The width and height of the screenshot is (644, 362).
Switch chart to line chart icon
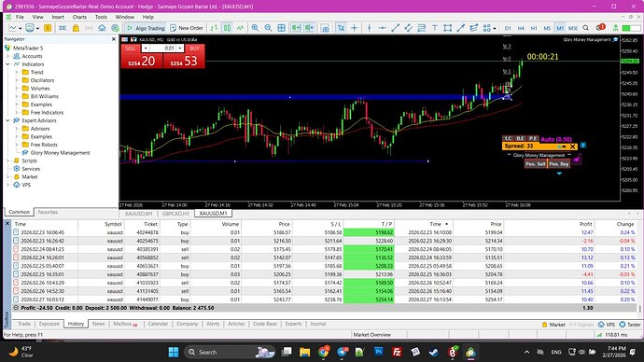(240, 28)
